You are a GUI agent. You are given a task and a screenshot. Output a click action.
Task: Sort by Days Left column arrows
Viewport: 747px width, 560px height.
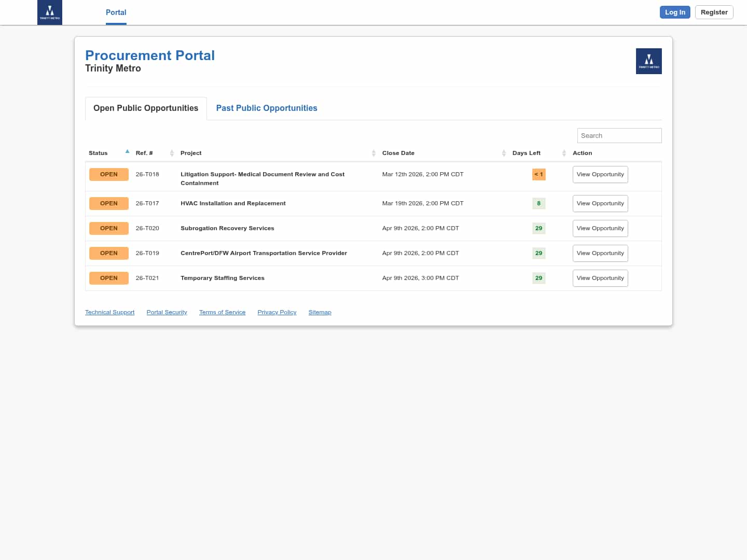[564, 153]
